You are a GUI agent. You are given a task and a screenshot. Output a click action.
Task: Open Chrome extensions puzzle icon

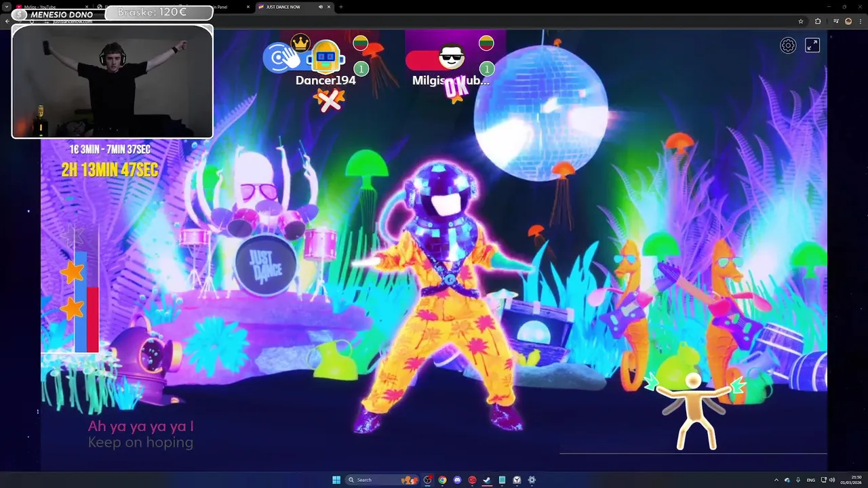coord(818,21)
